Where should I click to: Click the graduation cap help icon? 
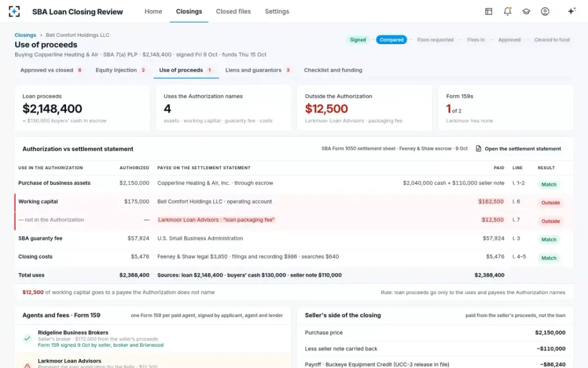tap(526, 11)
